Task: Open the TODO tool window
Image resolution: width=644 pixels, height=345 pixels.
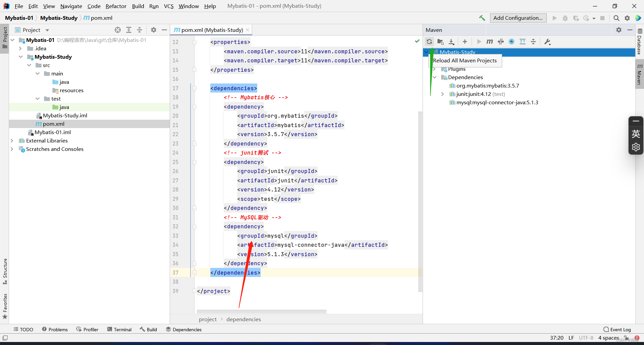Action: (x=23, y=330)
